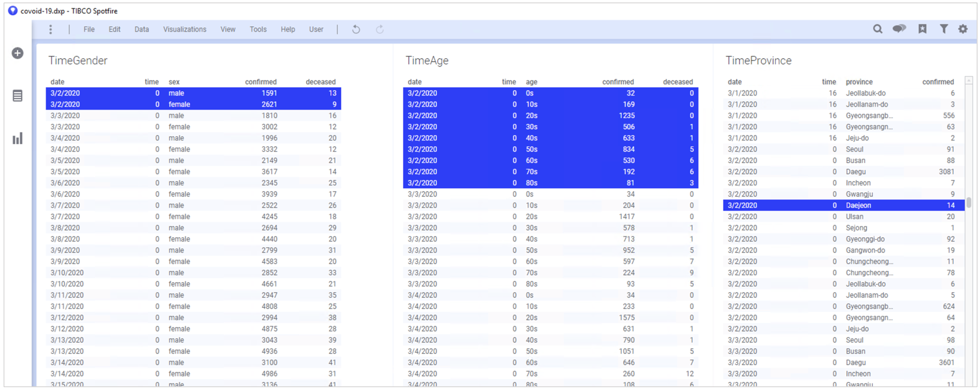Screen dimensions: 980x390
Task: Open the three-dot overflow menu
Action: click(x=50, y=29)
